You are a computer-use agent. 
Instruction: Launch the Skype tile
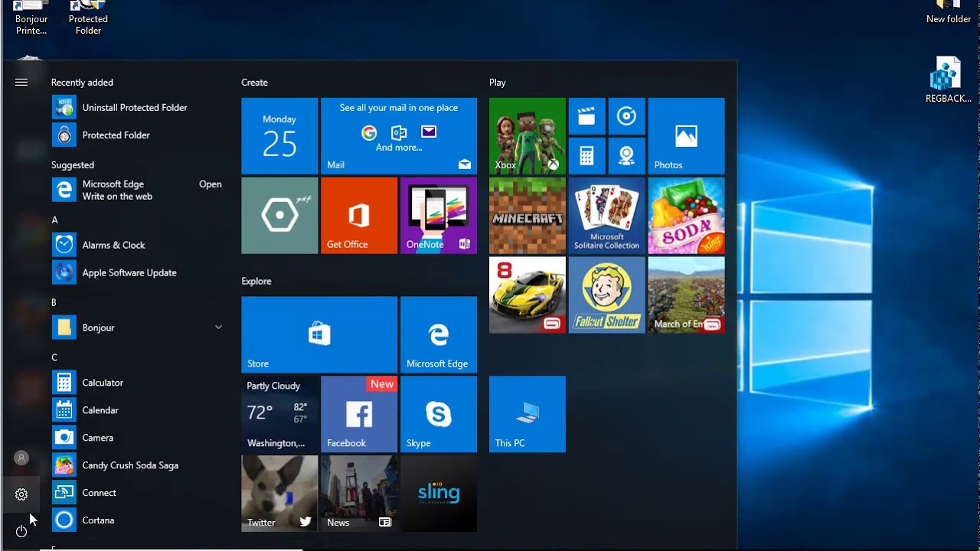point(439,415)
